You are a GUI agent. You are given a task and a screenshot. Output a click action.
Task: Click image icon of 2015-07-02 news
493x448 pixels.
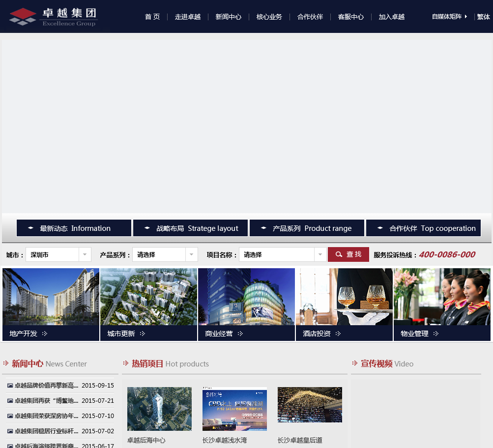click(10, 431)
